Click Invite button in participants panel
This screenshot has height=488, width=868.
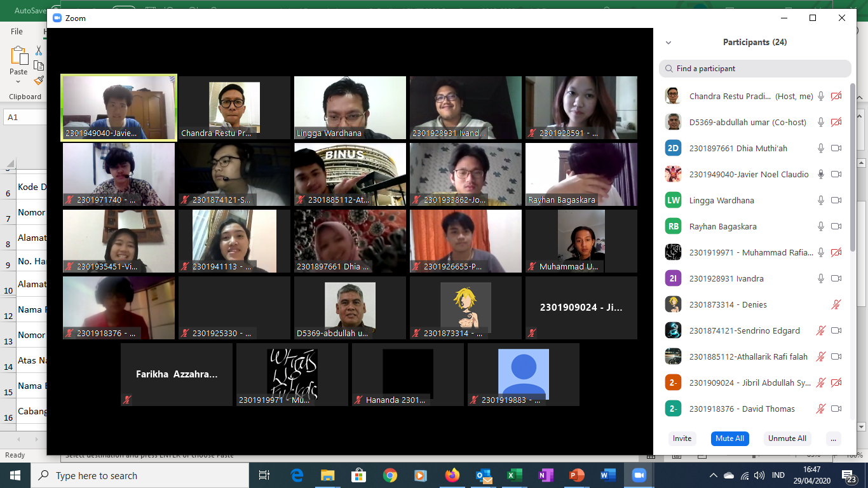pos(682,438)
